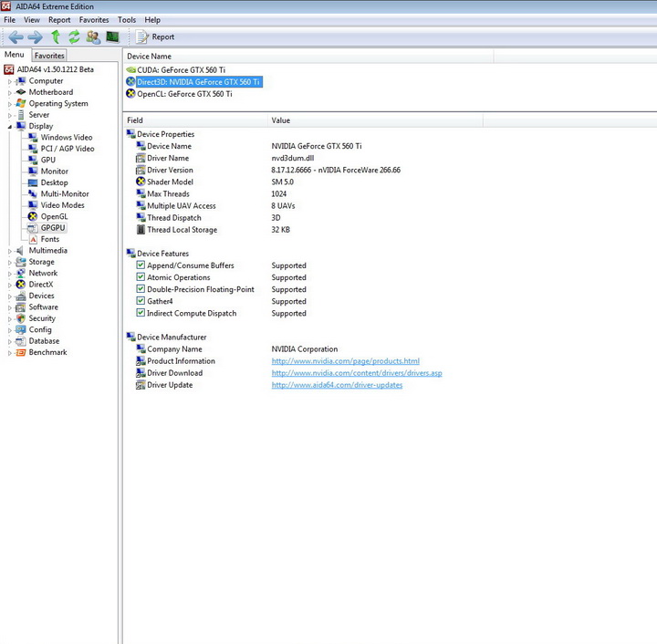
Task: Collapse the Display tree node
Action: [10, 127]
